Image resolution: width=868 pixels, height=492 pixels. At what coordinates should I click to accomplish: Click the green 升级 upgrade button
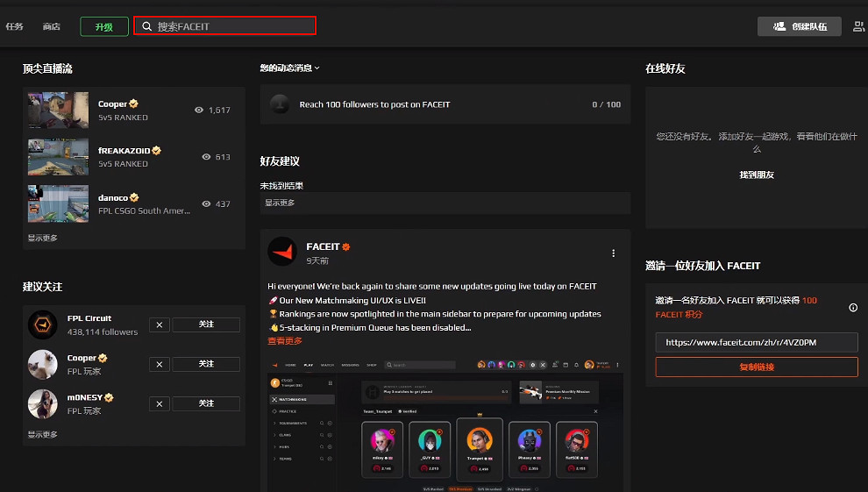[104, 26]
